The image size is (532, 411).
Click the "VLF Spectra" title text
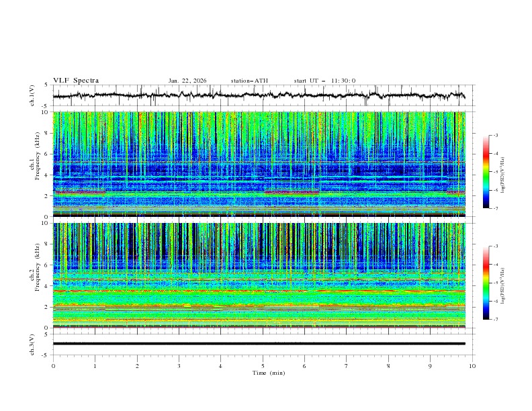(x=76, y=81)
